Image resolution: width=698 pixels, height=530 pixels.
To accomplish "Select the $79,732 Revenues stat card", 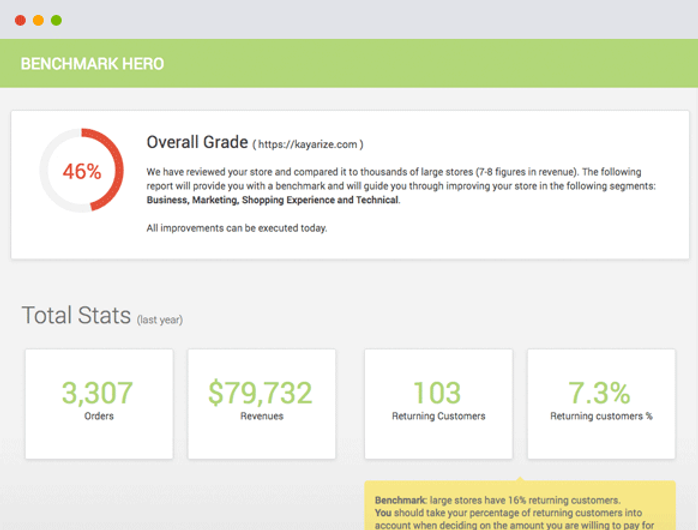I will pyautogui.click(x=261, y=404).
